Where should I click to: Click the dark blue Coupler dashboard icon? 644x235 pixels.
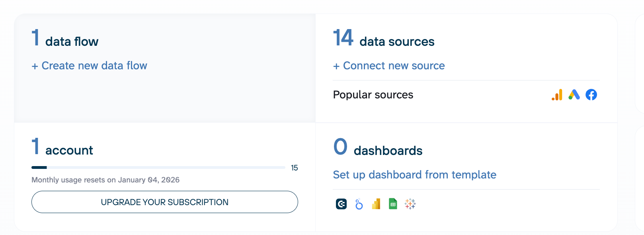tap(341, 204)
